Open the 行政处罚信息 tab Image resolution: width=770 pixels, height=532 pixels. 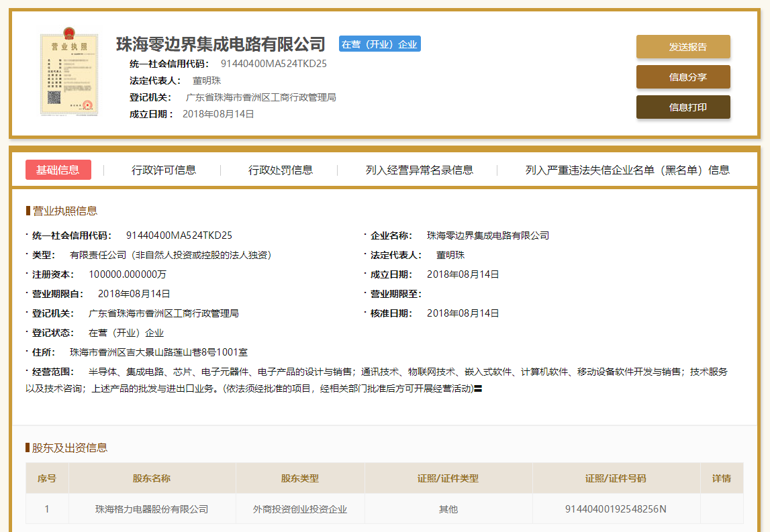(281, 170)
